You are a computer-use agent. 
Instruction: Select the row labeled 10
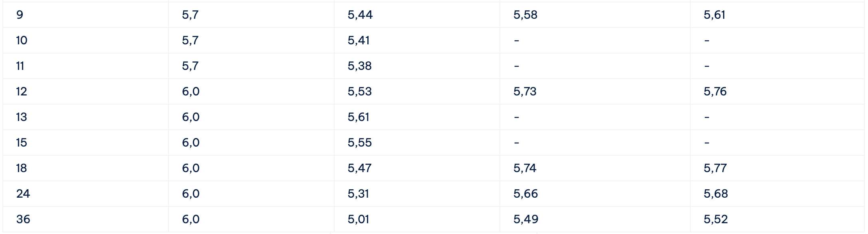pyautogui.click(x=434, y=40)
